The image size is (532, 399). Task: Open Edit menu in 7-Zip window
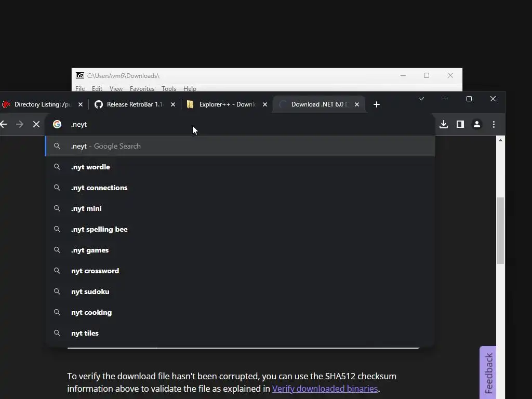(x=97, y=88)
